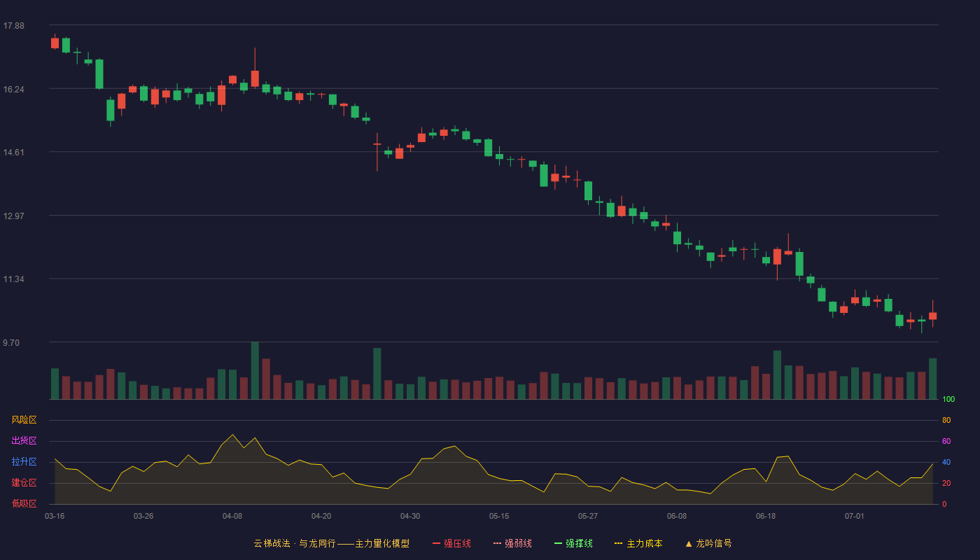Click the 低吸区 zone label

24,504
